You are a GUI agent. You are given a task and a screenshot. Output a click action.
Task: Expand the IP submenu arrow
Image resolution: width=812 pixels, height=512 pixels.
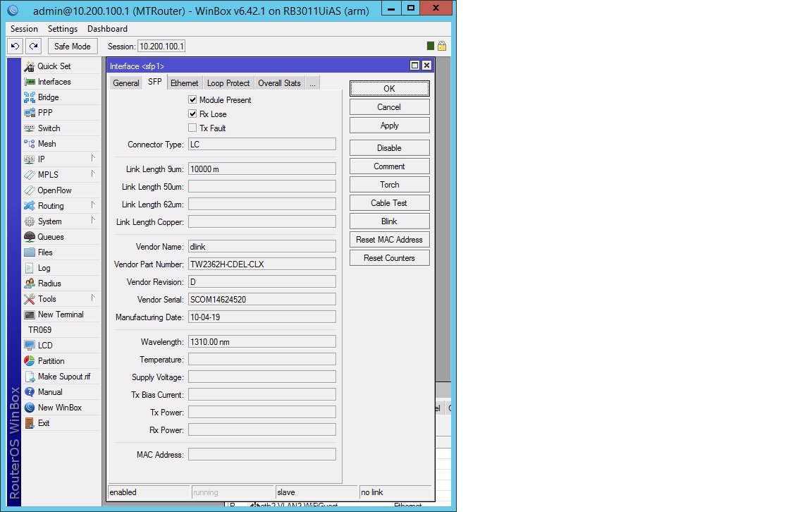pyautogui.click(x=93, y=158)
